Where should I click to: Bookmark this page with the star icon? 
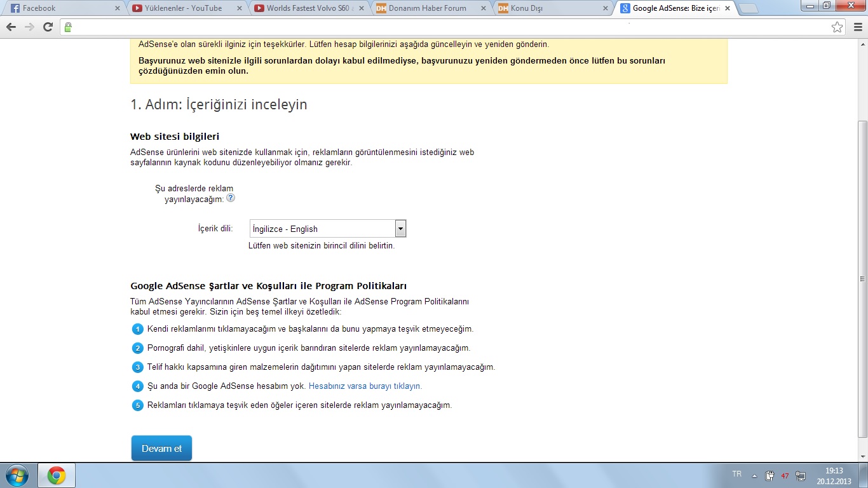click(837, 27)
